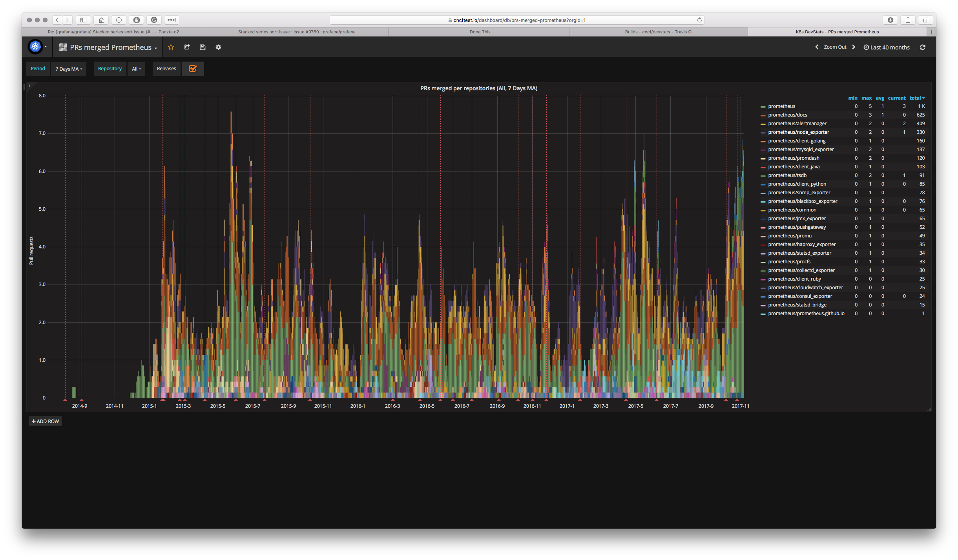Viewport: 958px width, 560px height.
Task: Open the 7 Days MA period dropdown
Action: coord(69,69)
